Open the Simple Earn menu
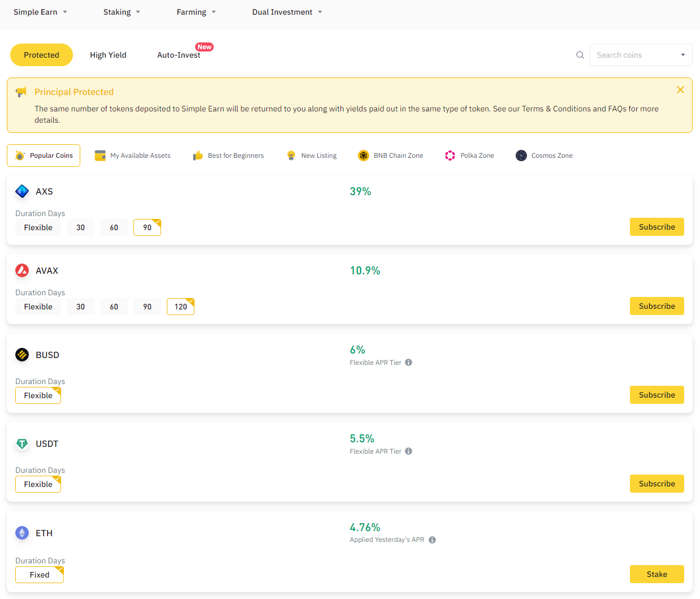Viewport: 700px width, 599px height. coord(36,12)
